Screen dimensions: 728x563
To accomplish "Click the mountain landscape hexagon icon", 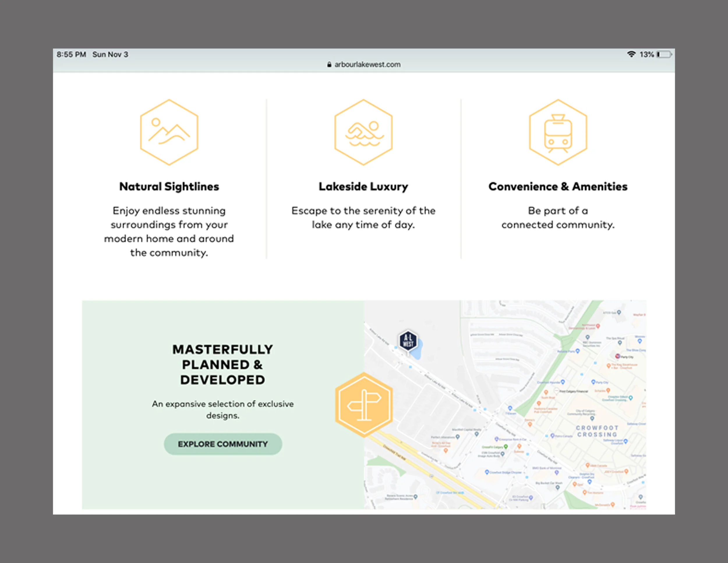I will (x=169, y=132).
